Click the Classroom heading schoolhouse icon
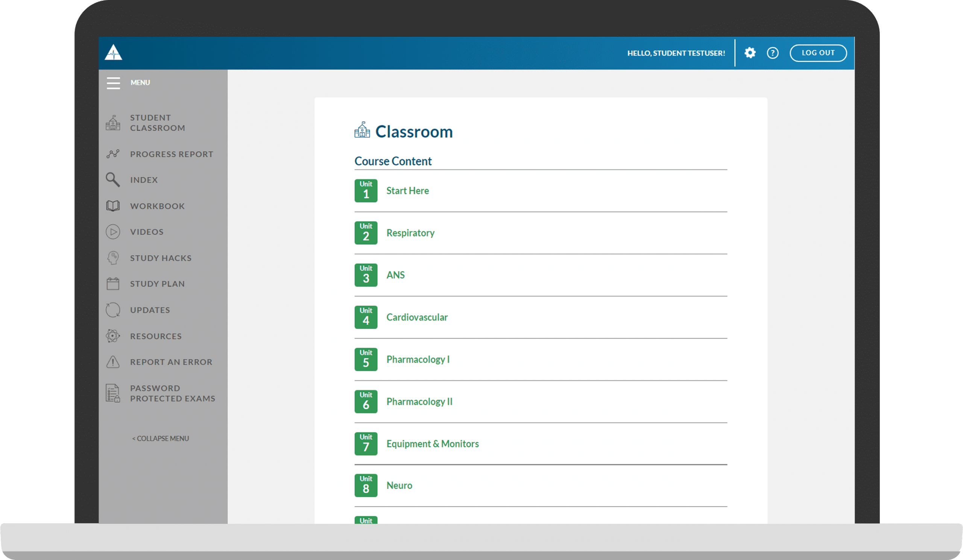 [x=362, y=129]
